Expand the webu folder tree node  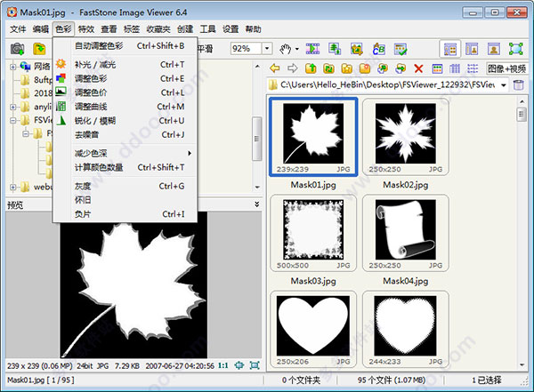click(x=13, y=187)
